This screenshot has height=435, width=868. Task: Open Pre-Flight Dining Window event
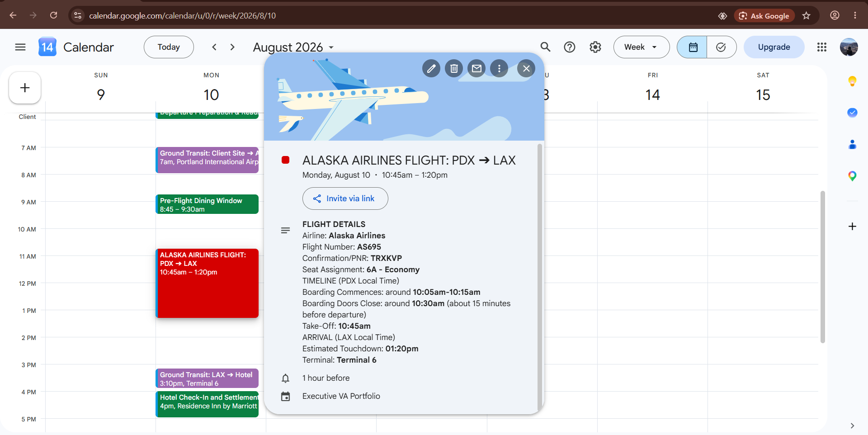click(x=207, y=204)
